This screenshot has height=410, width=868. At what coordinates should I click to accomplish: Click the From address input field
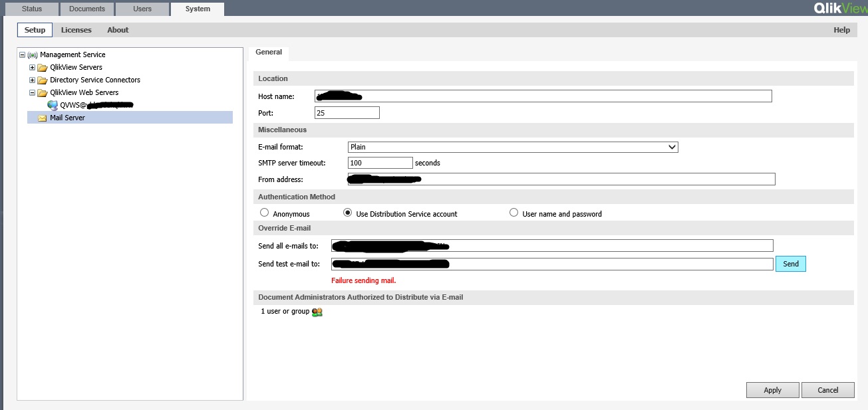tap(561, 179)
